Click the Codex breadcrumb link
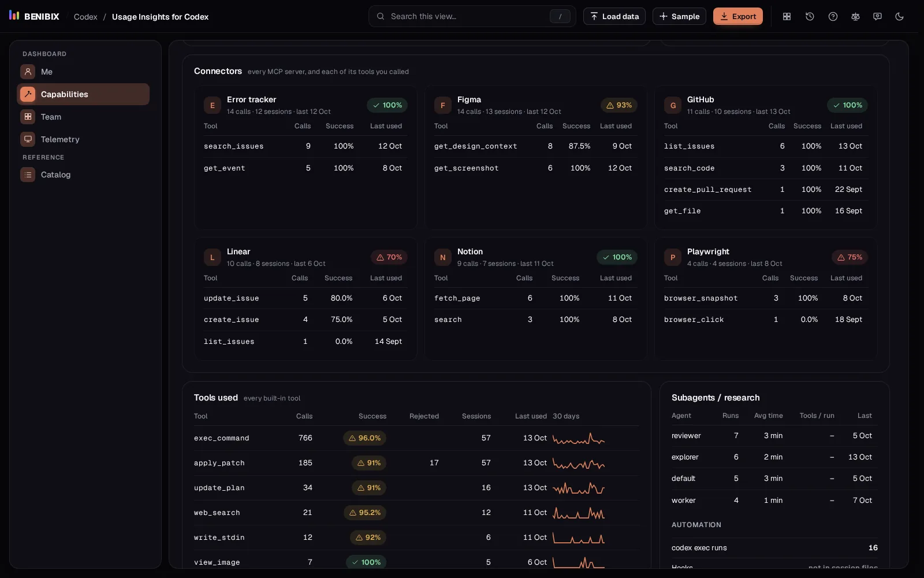The width and height of the screenshot is (924, 578). 85,17
